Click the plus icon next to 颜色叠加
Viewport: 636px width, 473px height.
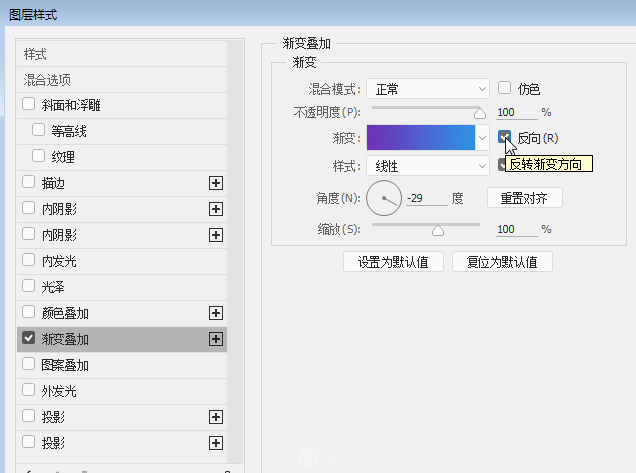click(x=215, y=313)
